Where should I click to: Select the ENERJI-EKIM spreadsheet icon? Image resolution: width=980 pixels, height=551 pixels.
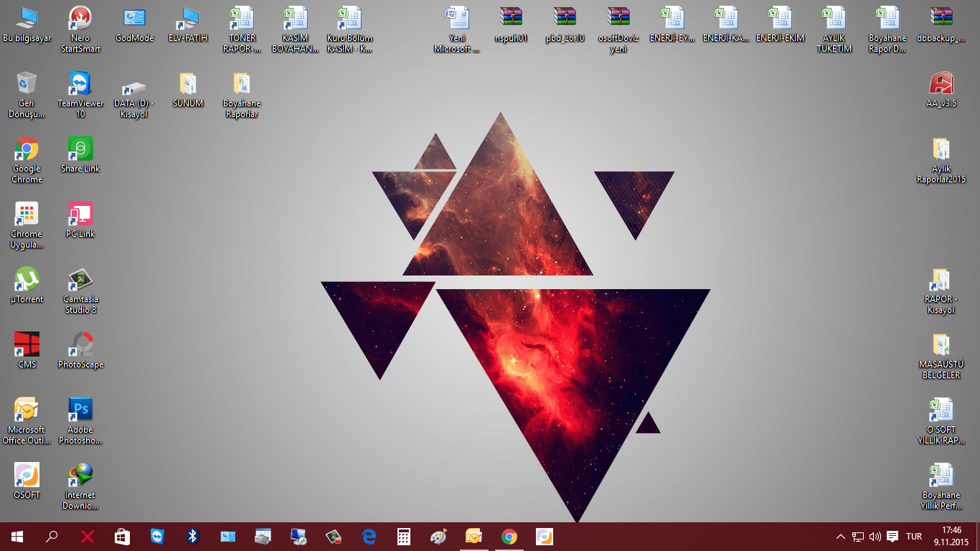pos(780,26)
